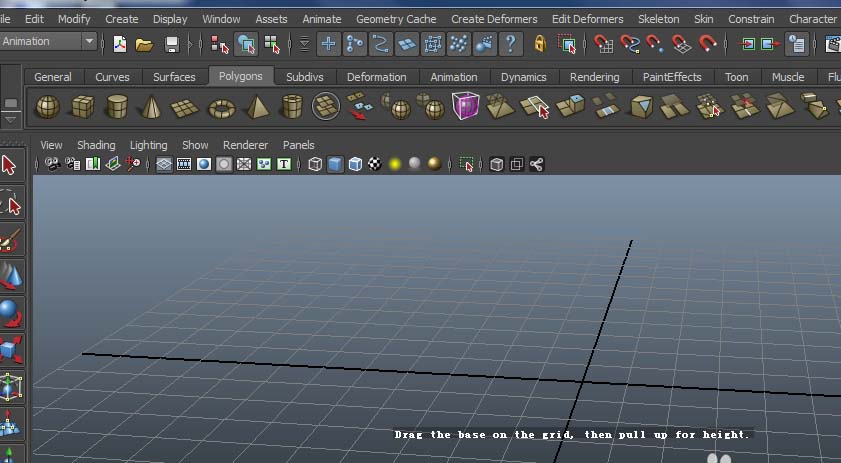Open the Panels menu
Screen dimensions: 841x463
[x=298, y=145]
